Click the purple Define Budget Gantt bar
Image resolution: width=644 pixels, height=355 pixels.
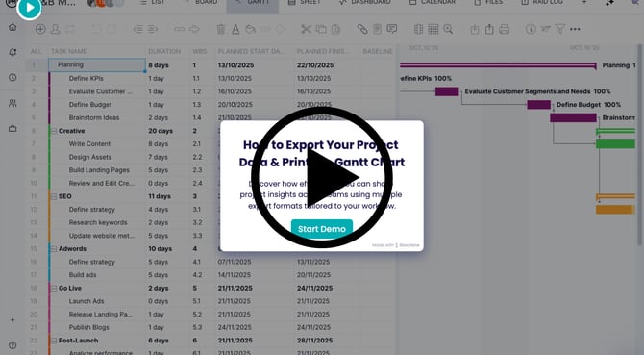[539, 104]
